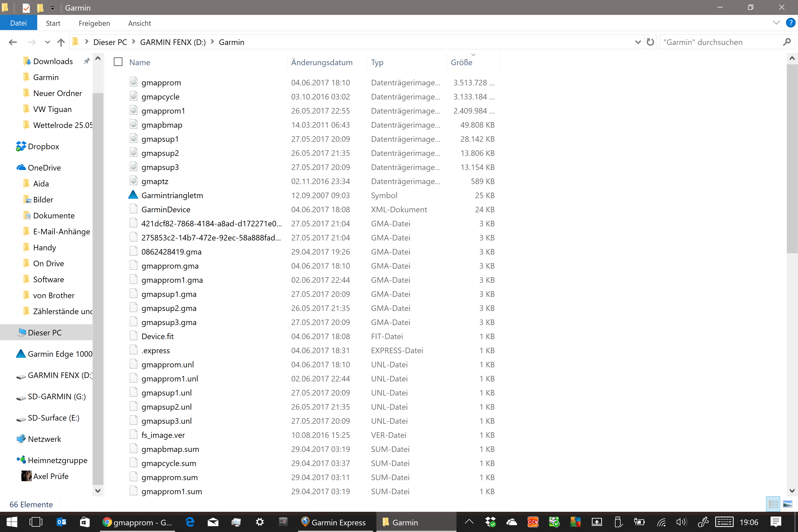Show hidden system tray icons
Image resolution: width=798 pixels, height=532 pixels.
469,522
